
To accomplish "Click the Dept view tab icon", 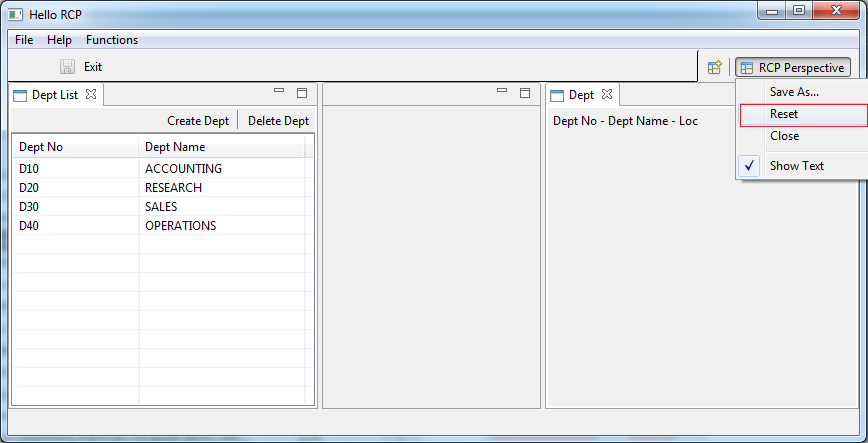I will [557, 95].
